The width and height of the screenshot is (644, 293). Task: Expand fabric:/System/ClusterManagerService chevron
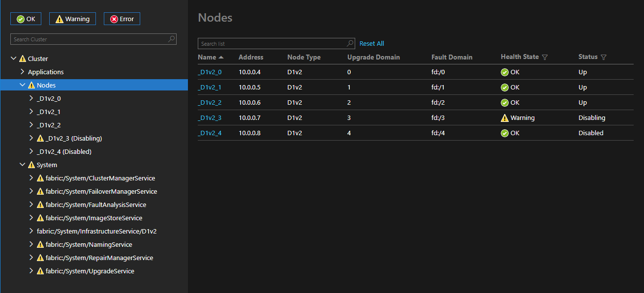click(31, 178)
